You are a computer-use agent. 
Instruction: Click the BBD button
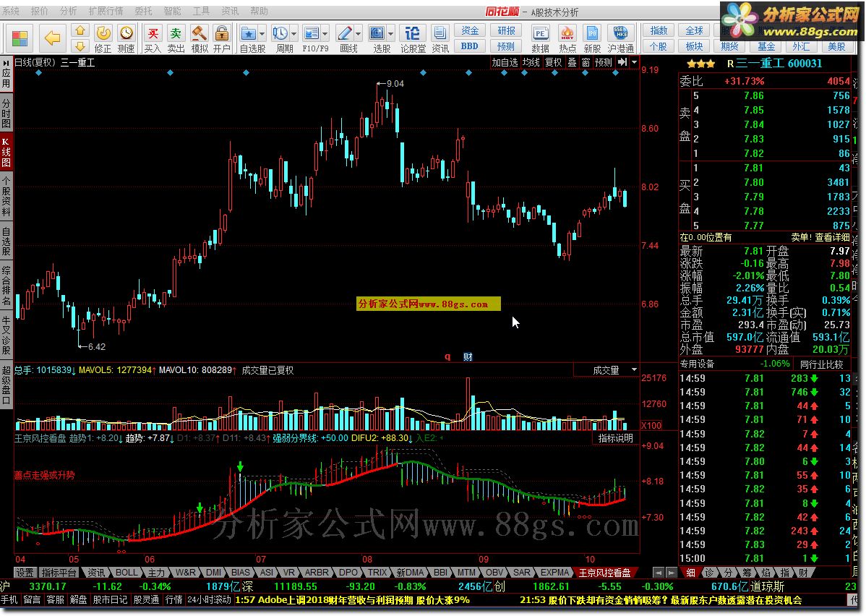point(469,46)
